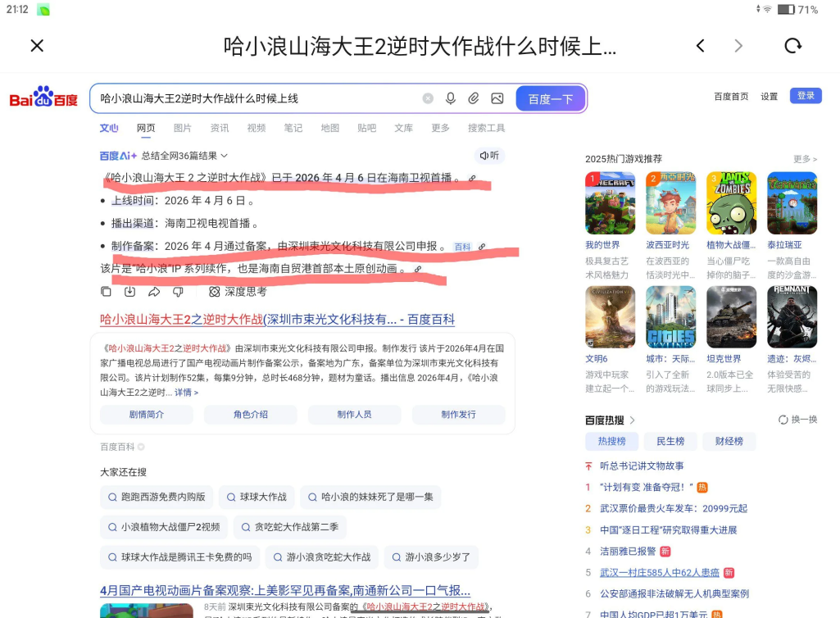Viewport: 840px width, 618px height.
Task: Open 哈小浪山海大王2之逆时大作战 百度百科 result
Action: (x=278, y=320)
